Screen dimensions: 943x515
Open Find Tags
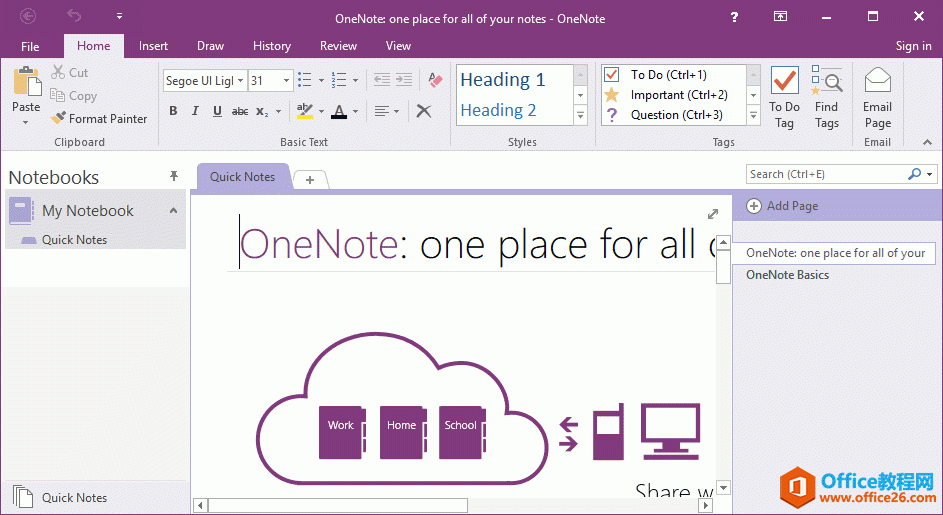click(x=826, y=97)
